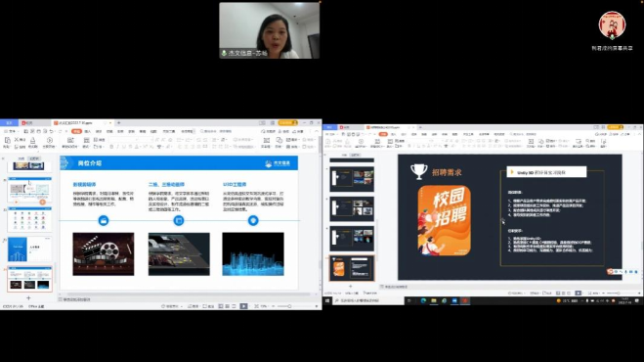
Task: Click the format painter brush icon
Action: (33, 142)
